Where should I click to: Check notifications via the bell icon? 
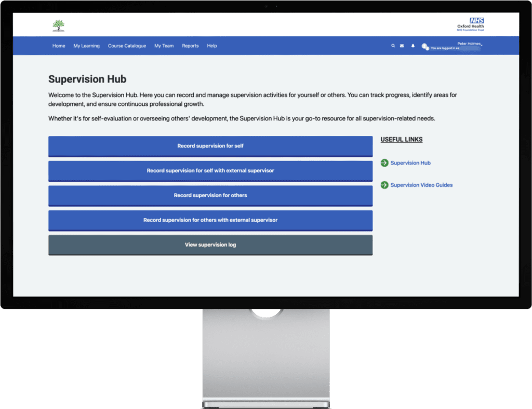tap(413, 46)
